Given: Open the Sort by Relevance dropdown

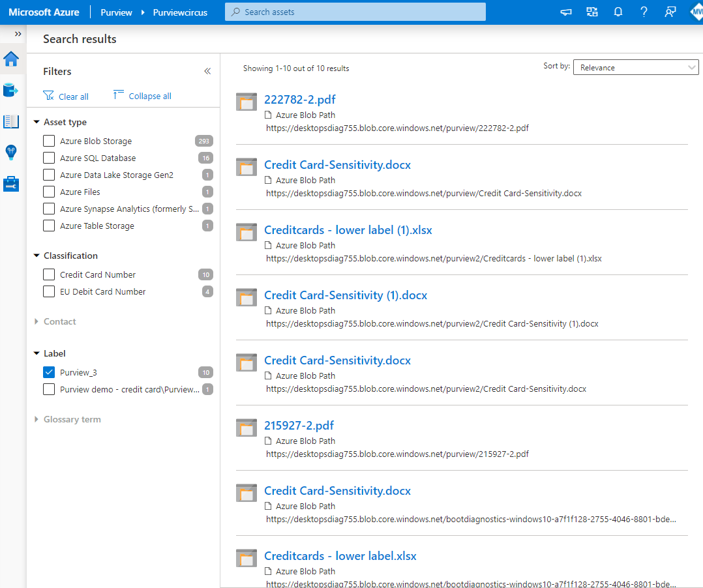Looking at the screenshot, I should pyautogui.click(x=635, y=67).
